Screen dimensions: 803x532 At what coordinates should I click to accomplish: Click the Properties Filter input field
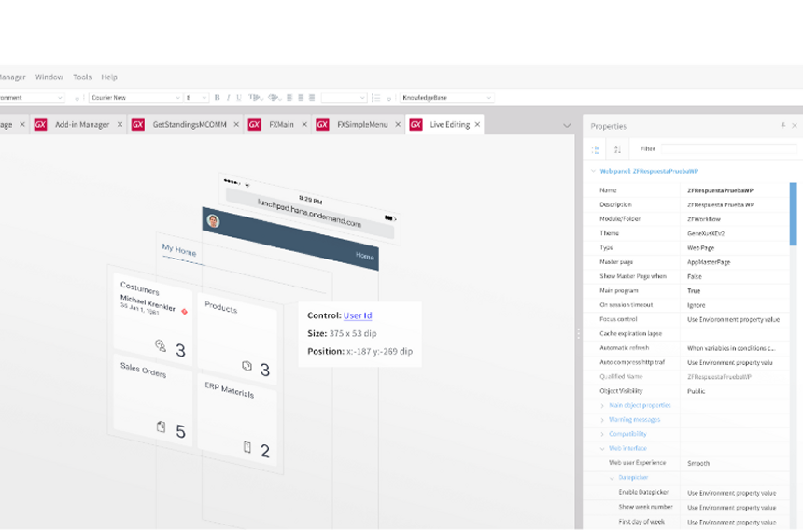(x=728, y=149)
